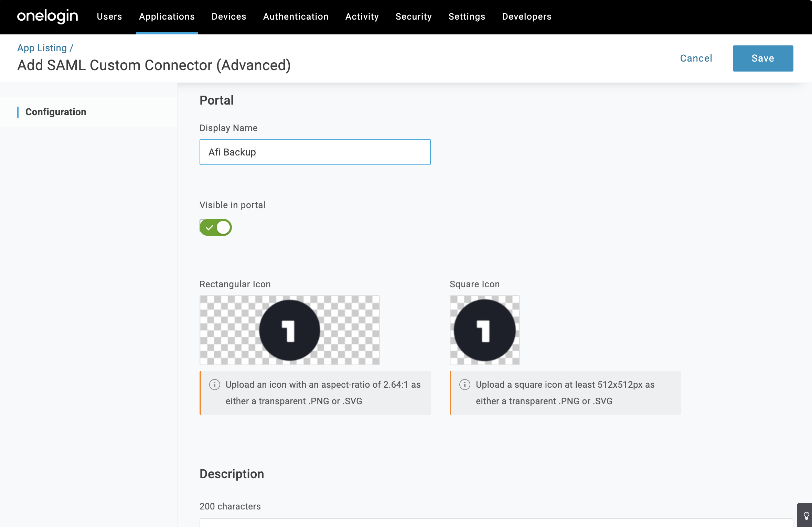Click the OneLogin logo

point(47,17)
